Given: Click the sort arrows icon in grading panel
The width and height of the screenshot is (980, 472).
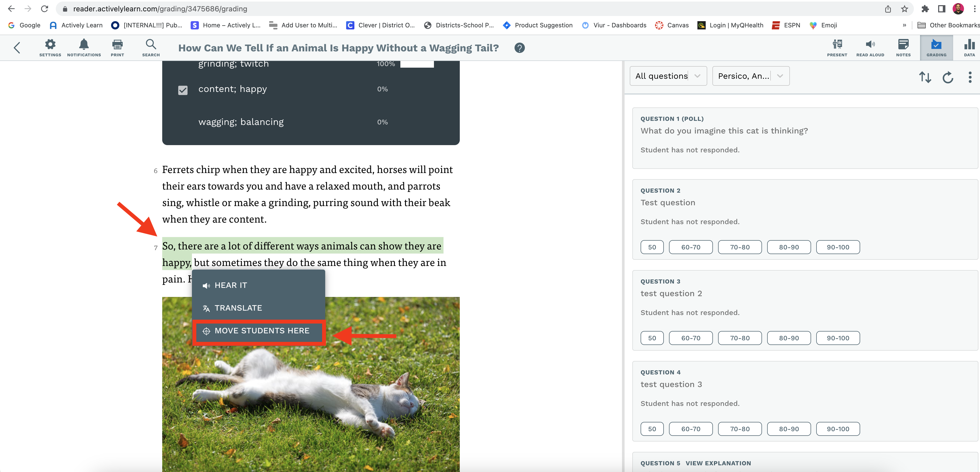Looking at the screenshot, I should (925, 77).
